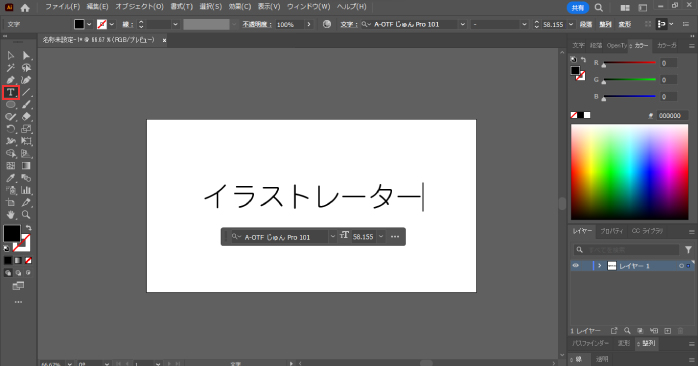Screen dimensions: 698x366
Task: Swap fill and stroke arrows in toolbox
Action: pyautogui.click(x=28, y=228)
